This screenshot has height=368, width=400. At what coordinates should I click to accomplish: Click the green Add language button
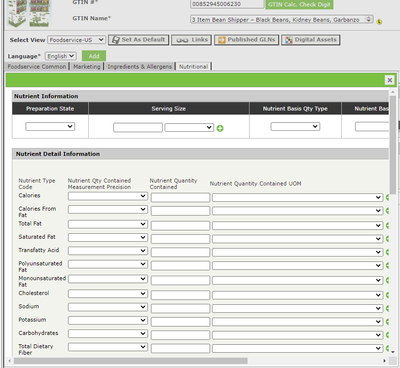pos(94,56)
